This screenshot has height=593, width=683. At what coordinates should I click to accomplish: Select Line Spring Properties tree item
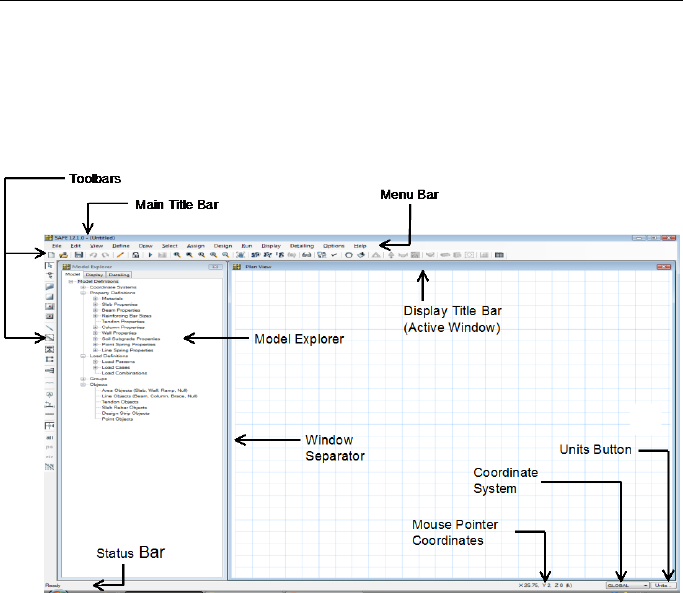point(127,350)
